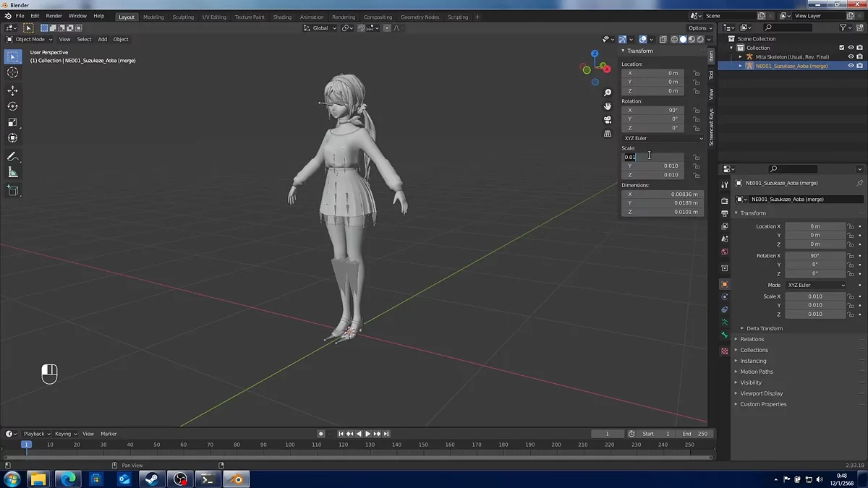Toggle visibility of Mita Skeleton

pos(851,56)
